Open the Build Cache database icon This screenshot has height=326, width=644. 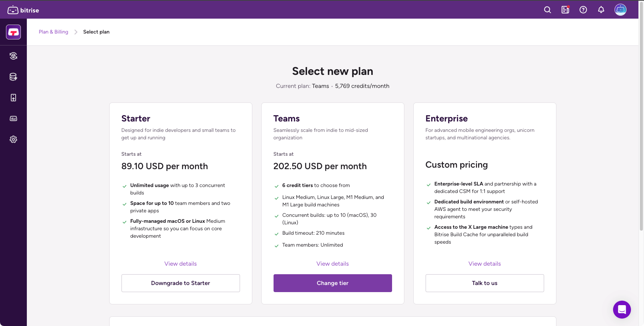13,77
